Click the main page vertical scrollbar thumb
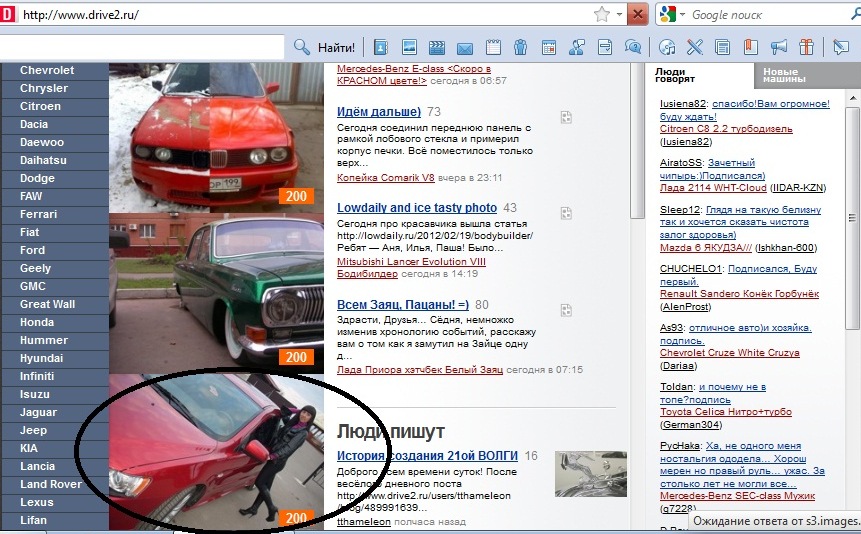This screenshot has height=534, width=861. point(637,140)
